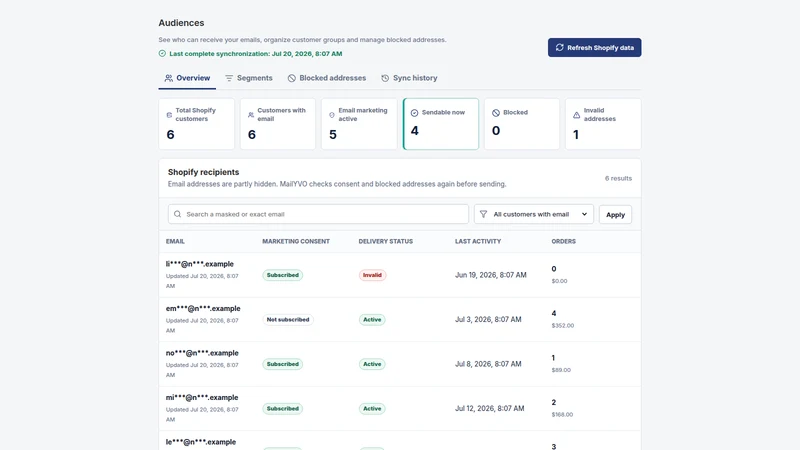Click the funnel filter icon
Image resolution: width=800 pixels, height=450 pixels.
(x=483, y=214)
